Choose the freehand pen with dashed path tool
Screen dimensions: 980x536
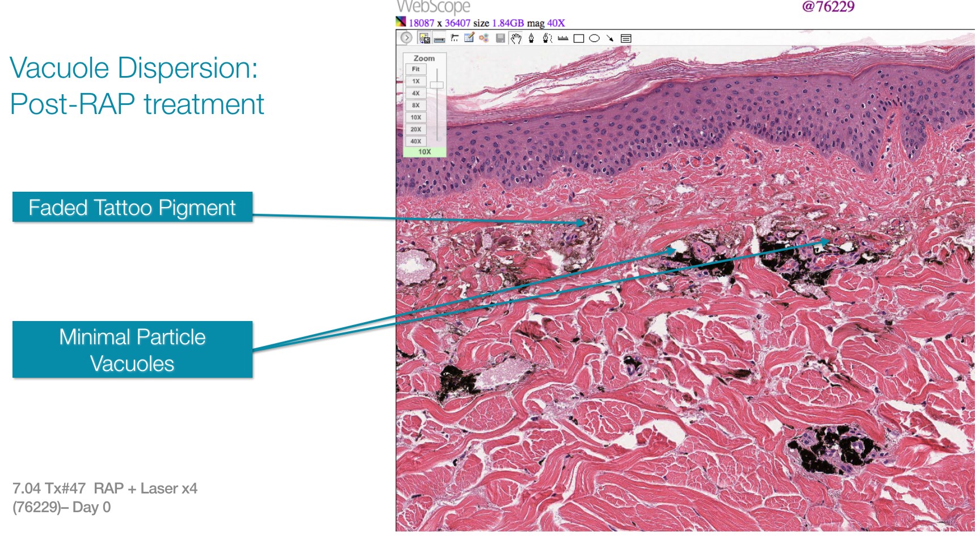point(547,39)
